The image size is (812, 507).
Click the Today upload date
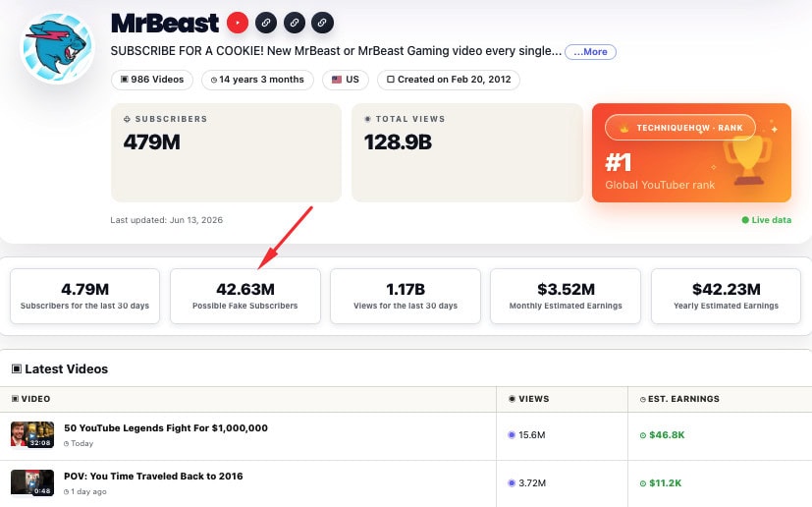tap(81, 444)
